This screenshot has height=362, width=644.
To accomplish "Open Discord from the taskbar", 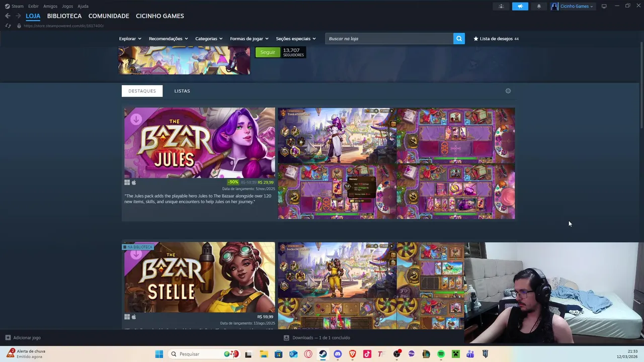I will (338, 354).
